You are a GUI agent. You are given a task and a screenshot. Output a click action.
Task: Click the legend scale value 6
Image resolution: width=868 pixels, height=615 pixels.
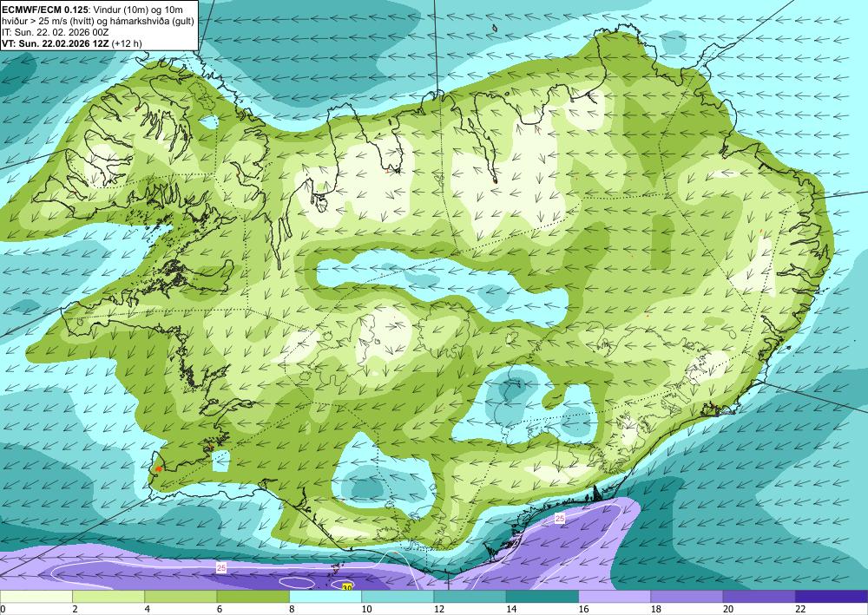220,609
